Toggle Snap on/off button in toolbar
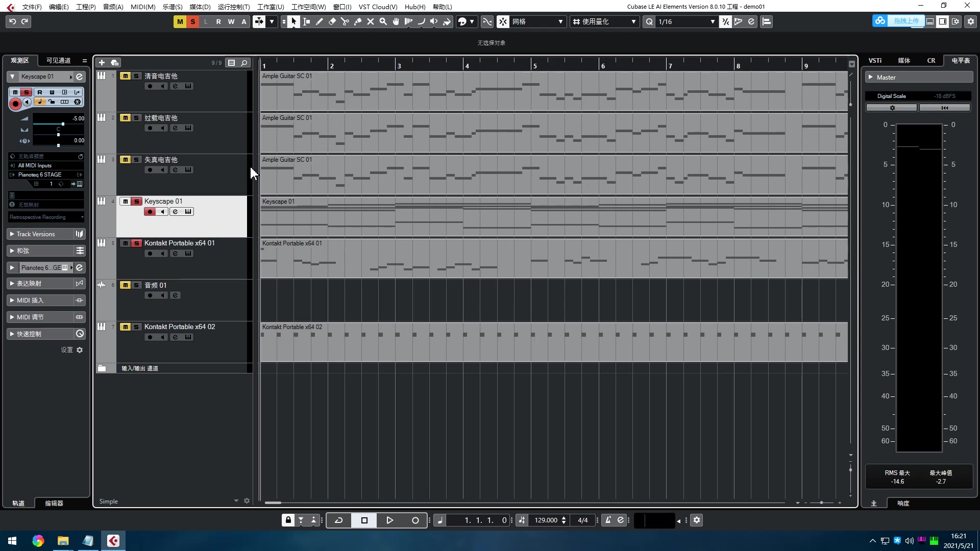The height and width of the screenshot is (551, 980). tap(503, 21)
